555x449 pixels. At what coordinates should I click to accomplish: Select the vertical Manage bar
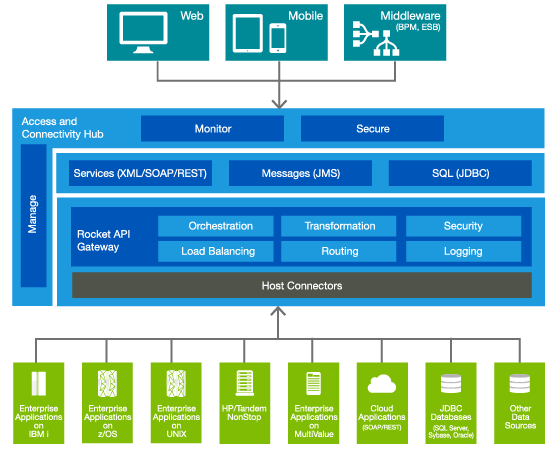pos(34,215)
